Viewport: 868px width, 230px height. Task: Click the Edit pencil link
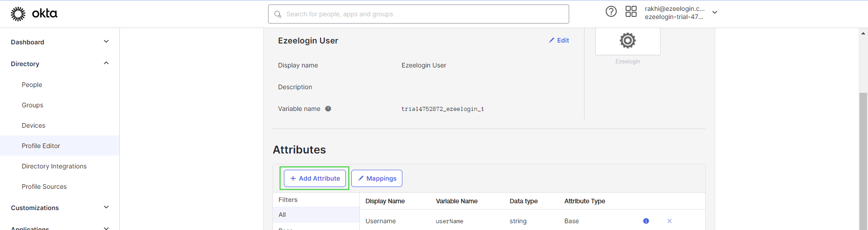pyautogui.click(x=559, y=40)
